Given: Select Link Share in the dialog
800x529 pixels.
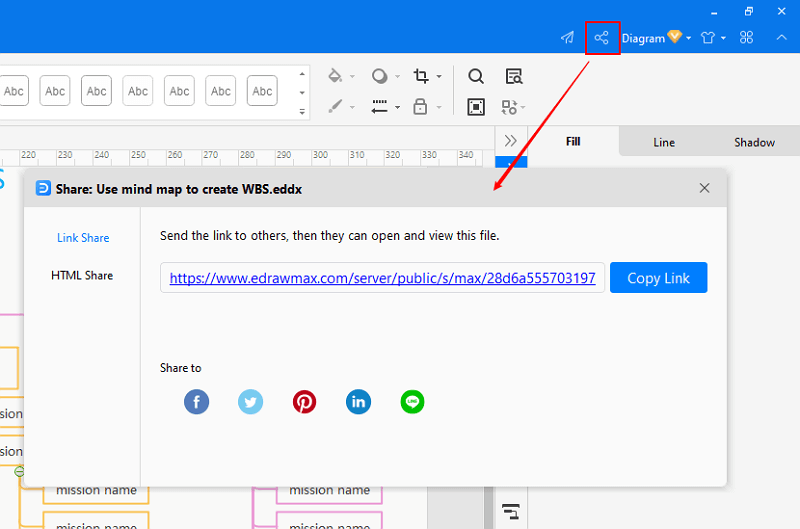Looking at the screenshot, I should [x=83, y=238].
